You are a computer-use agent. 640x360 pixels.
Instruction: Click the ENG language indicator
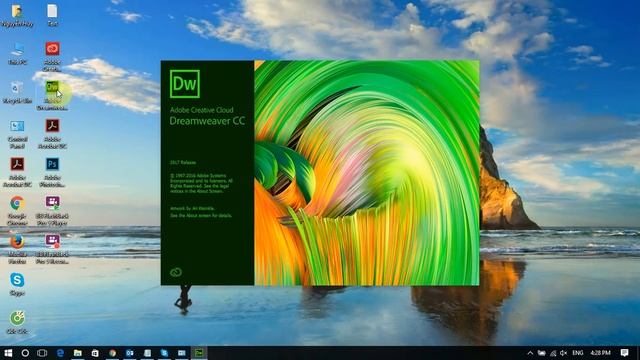point(578,353)
